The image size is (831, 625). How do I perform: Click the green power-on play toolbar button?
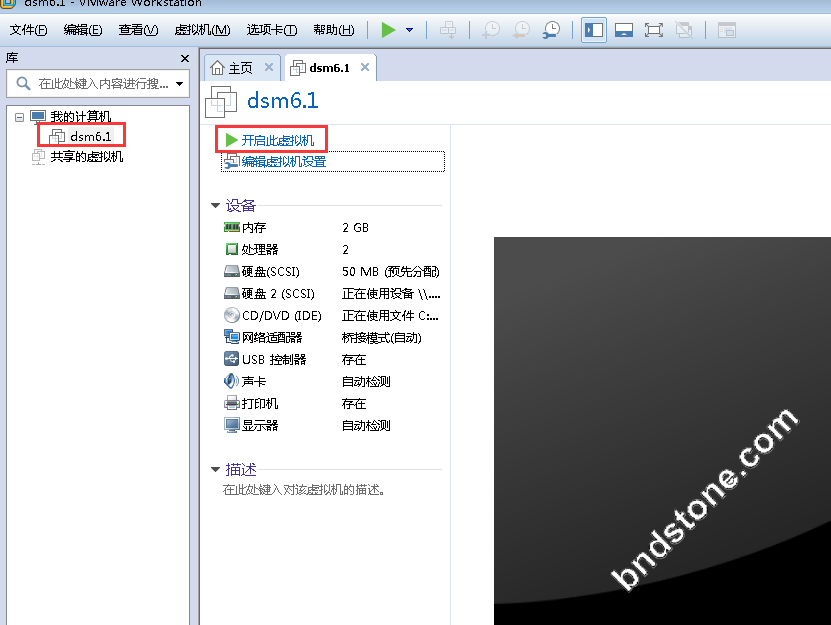[x=388, y=30]
